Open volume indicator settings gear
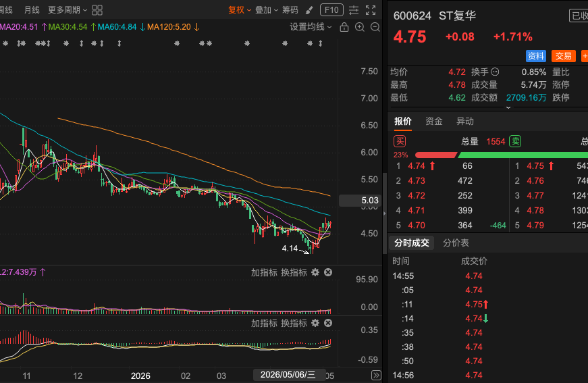 click(x=315, y=272)
